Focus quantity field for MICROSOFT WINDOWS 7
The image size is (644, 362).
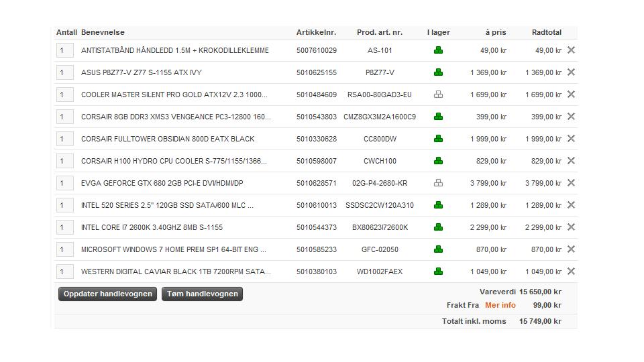coord(65,250)
